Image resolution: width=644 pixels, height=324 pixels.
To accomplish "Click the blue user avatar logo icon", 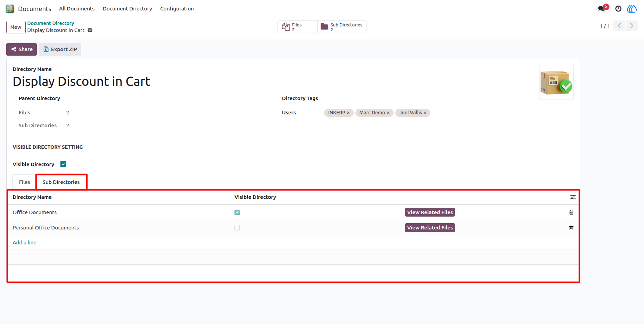I will pyautogui.click(x=632, y=9).
